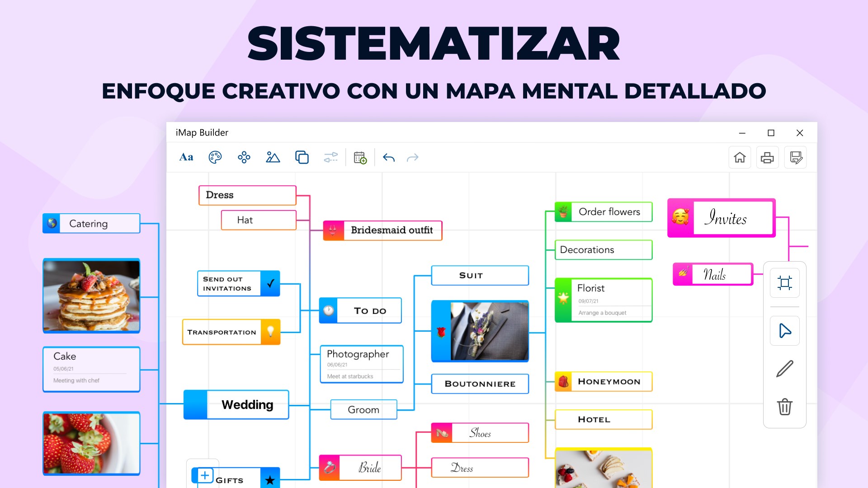Click the duplicate node icon
868x488 pixels.
(302, 157)
